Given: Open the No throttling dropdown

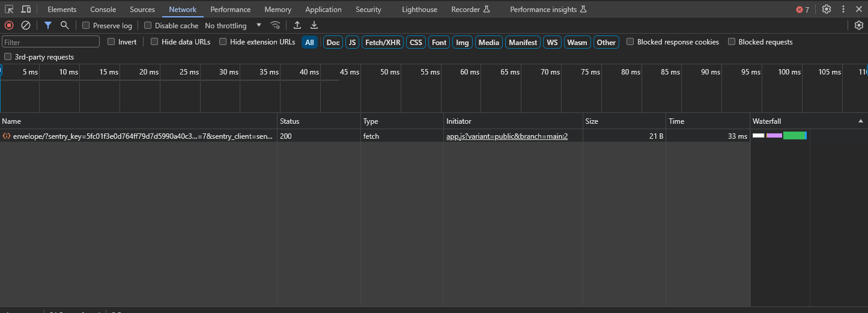Looking at the screenshot, I should click(233, 26).
